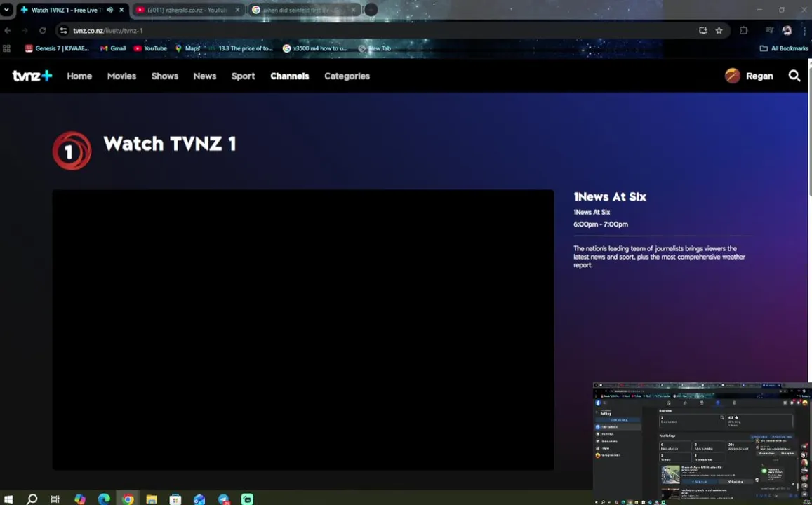The width and height of the screenshot is (812, 505).
Task: Go back to previous page
Action: 8,31
